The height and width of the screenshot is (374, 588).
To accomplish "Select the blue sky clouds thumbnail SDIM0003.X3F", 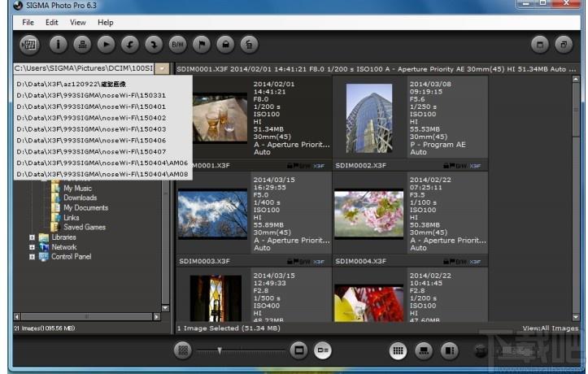I will coord(212,214).
